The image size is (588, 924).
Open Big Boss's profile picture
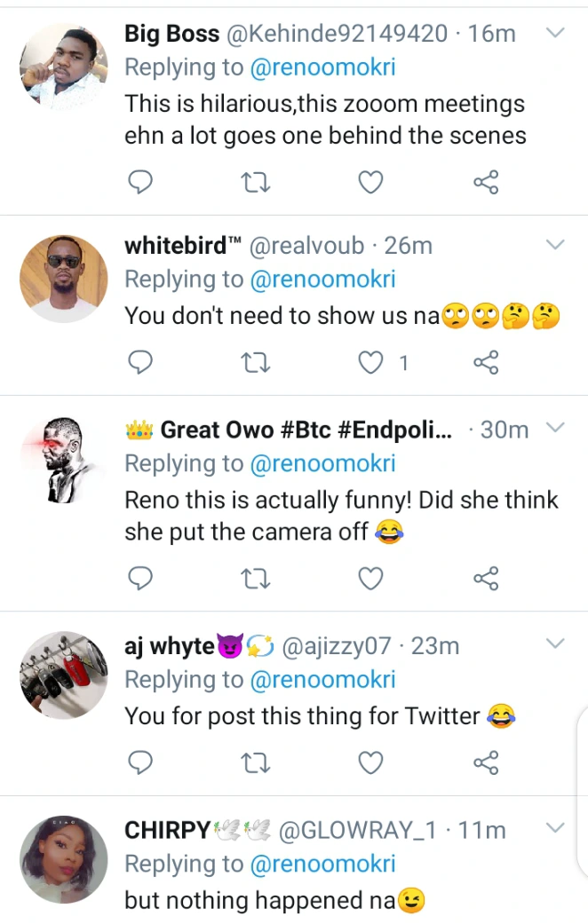(x=63, y=67)
